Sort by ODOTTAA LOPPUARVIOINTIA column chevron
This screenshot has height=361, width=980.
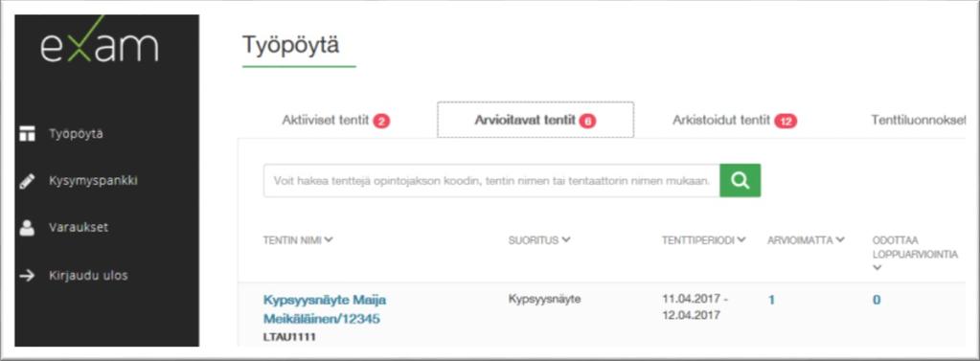coord(877,268)
